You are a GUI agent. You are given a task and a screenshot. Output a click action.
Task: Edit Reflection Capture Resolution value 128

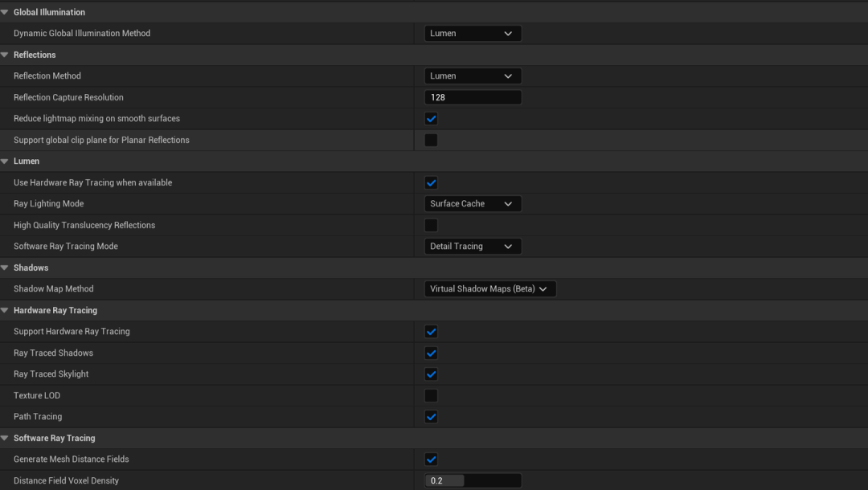[x=473, y=97]
